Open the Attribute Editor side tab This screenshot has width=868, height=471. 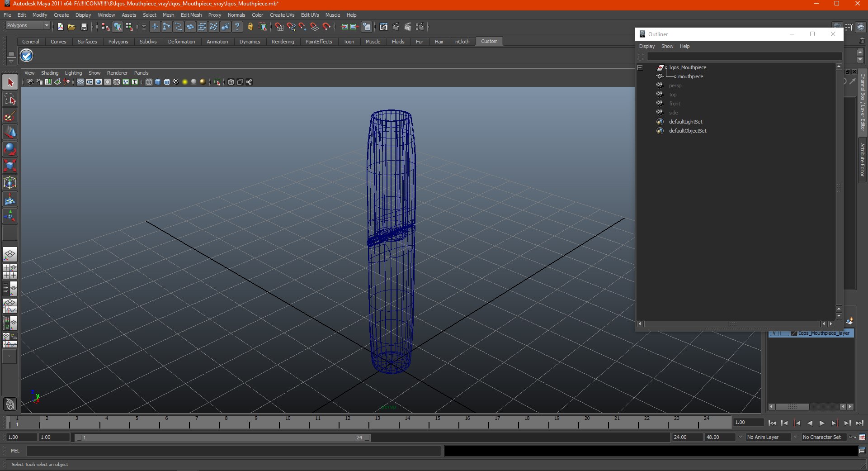(863, 160)
